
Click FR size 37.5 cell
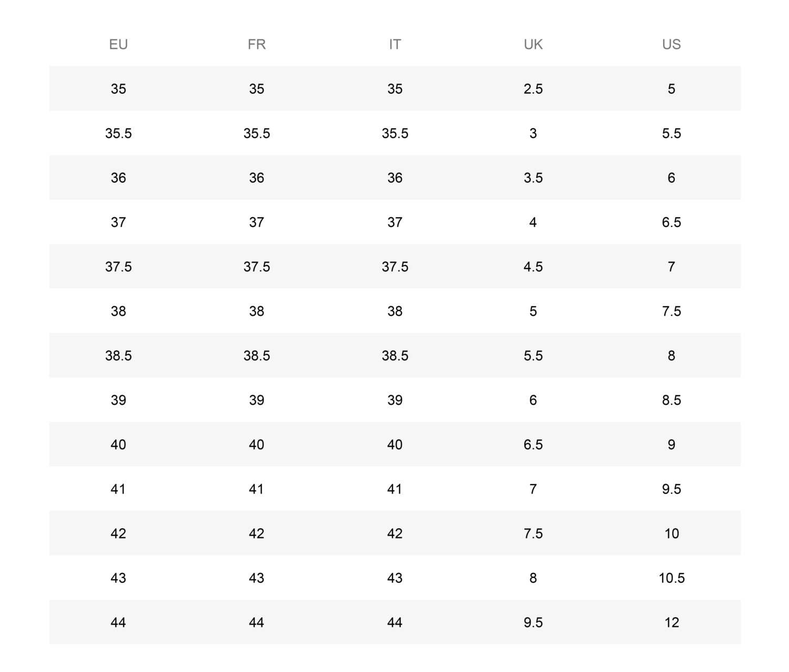point(257,267)
